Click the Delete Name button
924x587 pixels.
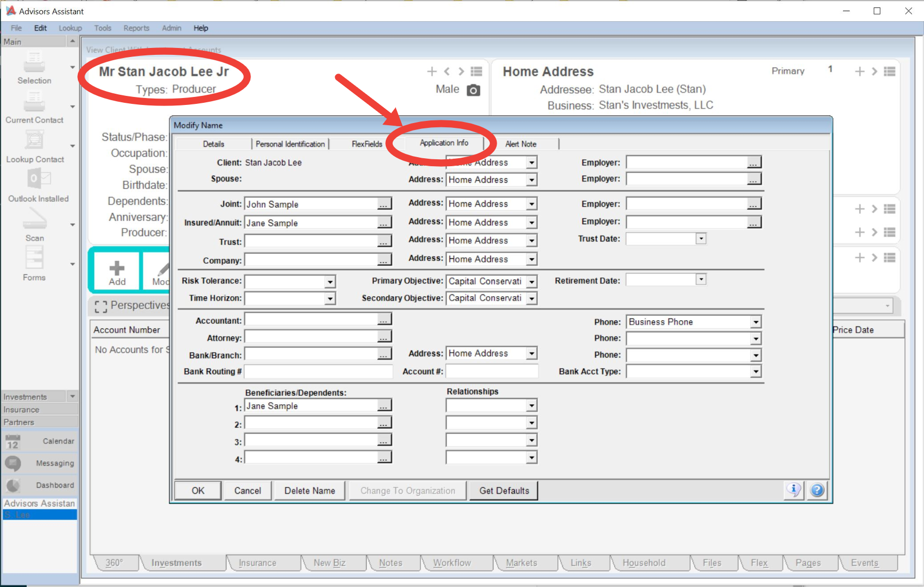point(310,491)
